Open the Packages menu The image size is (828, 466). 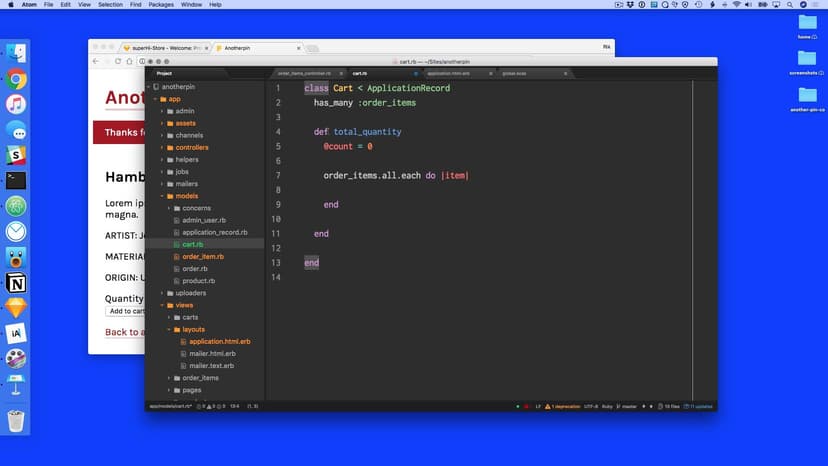pos(160,5)
